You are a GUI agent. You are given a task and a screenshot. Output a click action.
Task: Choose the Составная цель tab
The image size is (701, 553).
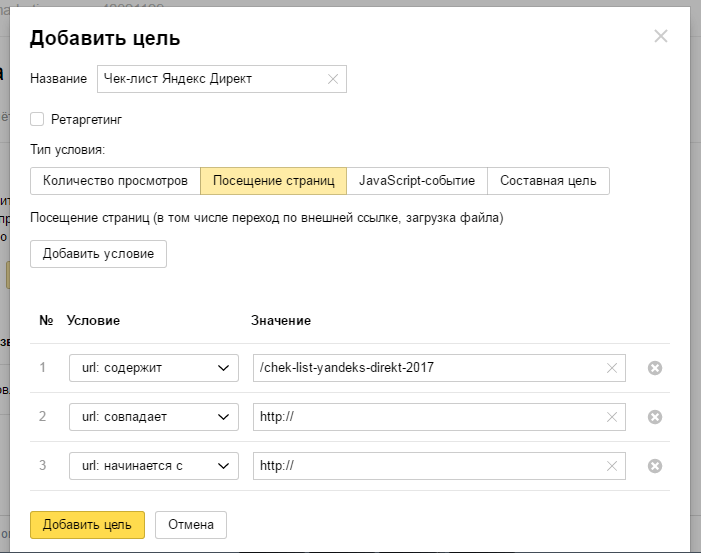coord(548,181)
